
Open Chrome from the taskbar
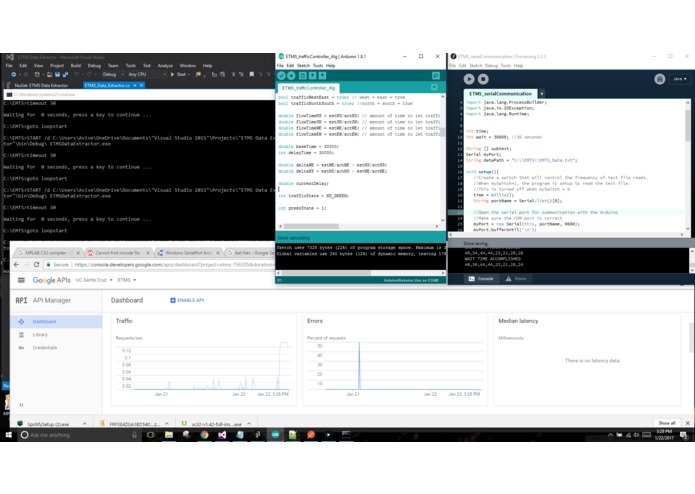pos(204,435)
